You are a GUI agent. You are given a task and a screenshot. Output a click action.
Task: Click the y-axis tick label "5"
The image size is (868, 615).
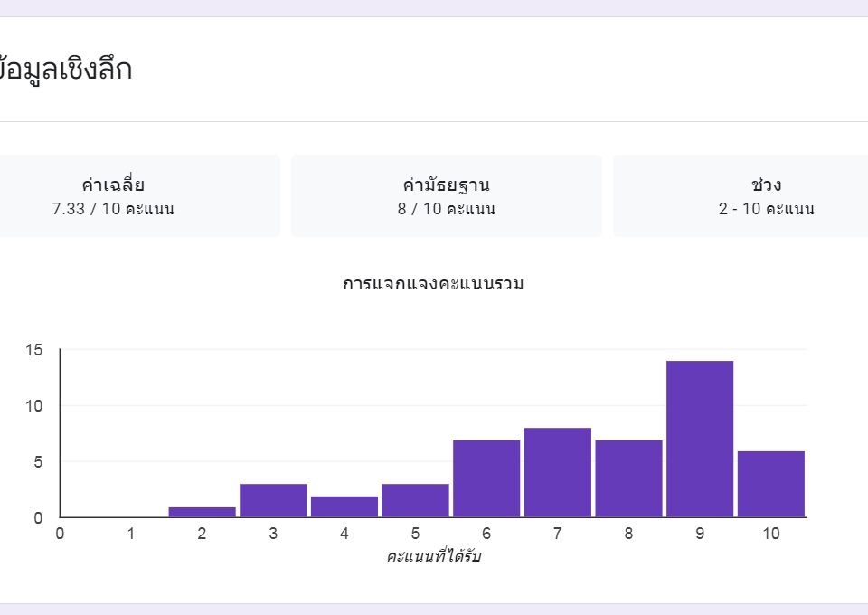coord(38,461)
